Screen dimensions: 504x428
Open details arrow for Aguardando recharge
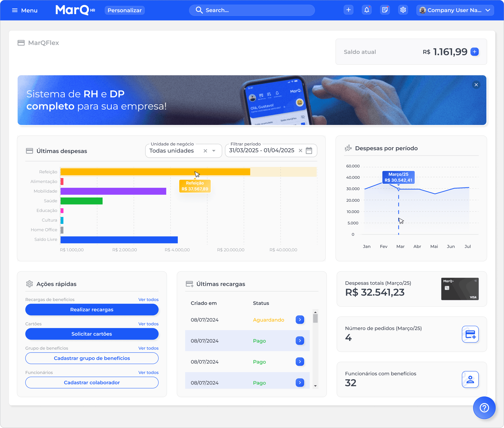click(300, 320)
